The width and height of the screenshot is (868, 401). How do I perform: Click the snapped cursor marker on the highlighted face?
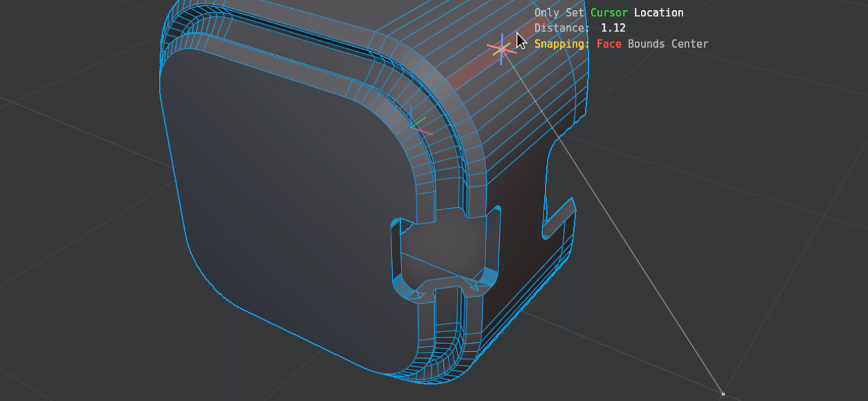pos(502,48)
